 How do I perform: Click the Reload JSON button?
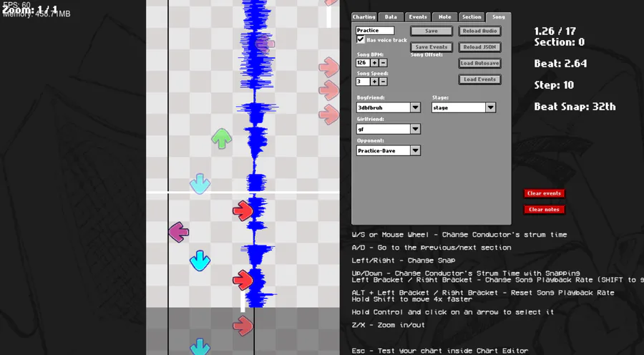pyautogui.click(x=479, y=47)
